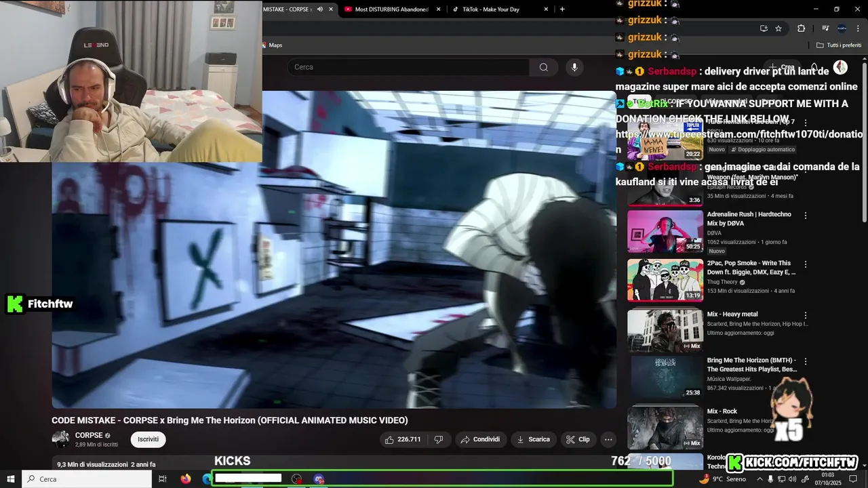Viewport: 868px width, 488px height.
Task: Click the Thug Theory channel name
Action: click(x=722, y=282)
